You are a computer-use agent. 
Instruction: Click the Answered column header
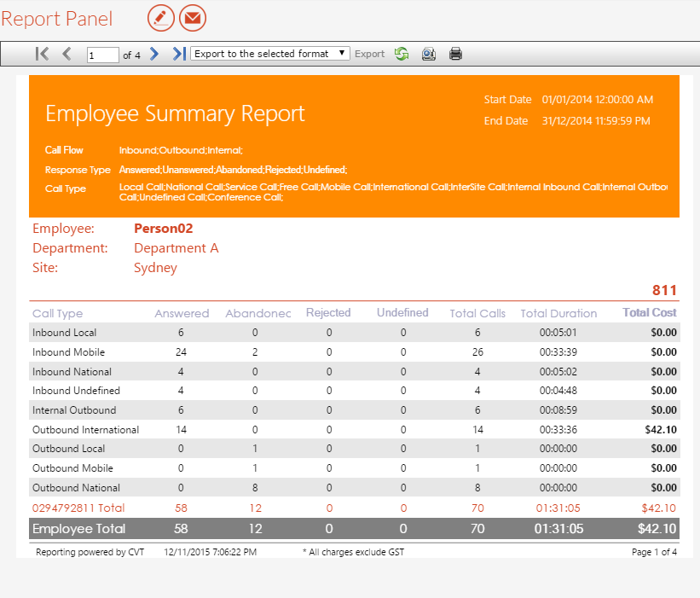182,313
